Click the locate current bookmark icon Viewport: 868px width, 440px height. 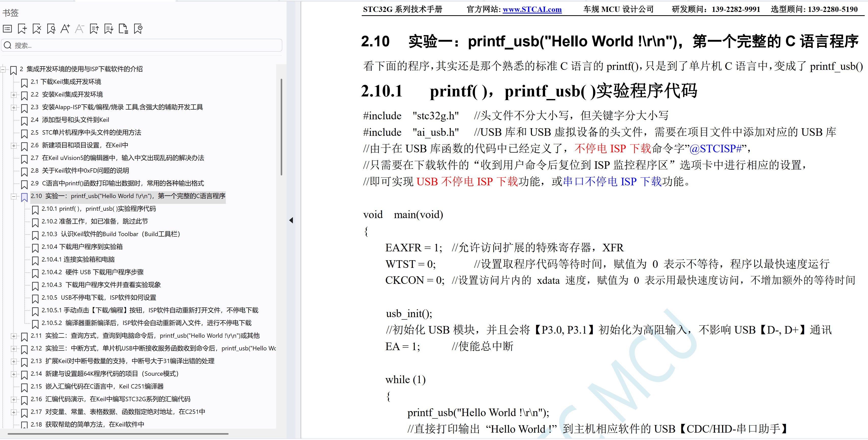[138, 29]
